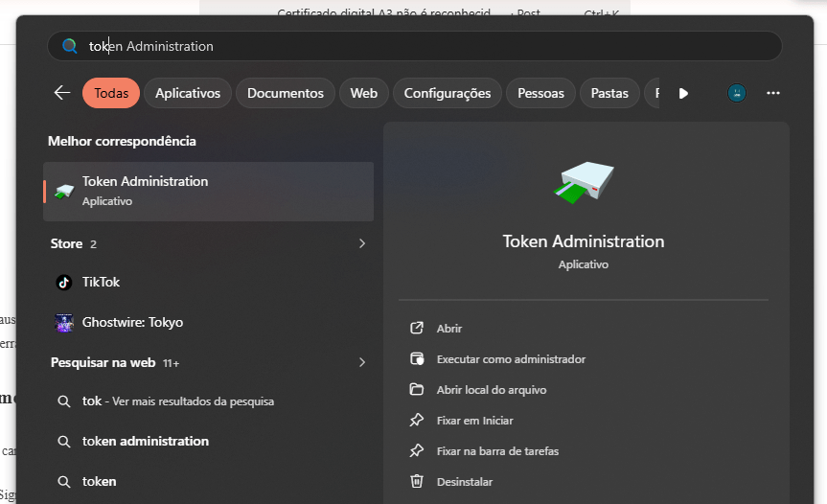
Task: Click the Fixar em Iniciar pin icon
Action: [x=417, y=421]
